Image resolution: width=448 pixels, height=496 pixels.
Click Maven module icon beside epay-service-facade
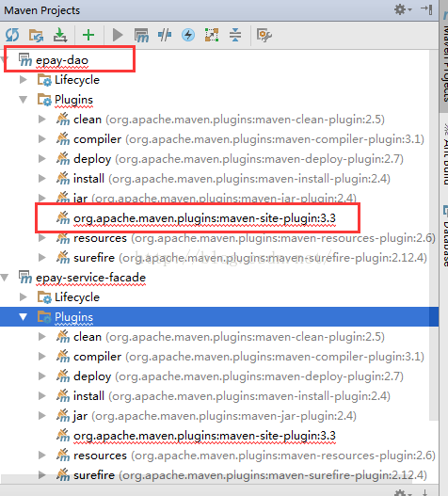25,277
